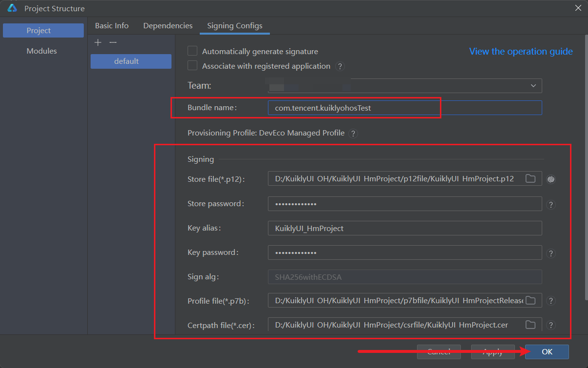Screen dimensions: 588x368
Task: Click Key alias input field
Action: (x=405, y=228)
